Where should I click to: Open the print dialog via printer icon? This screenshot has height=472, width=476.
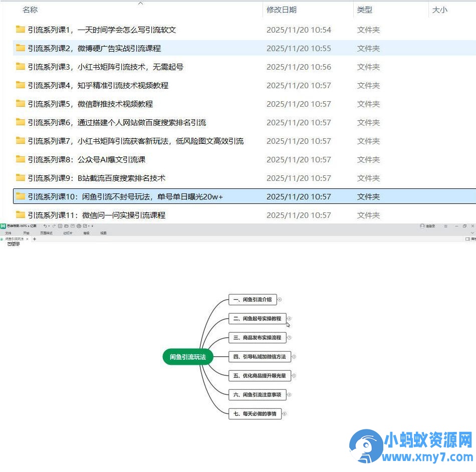[79, 226]
